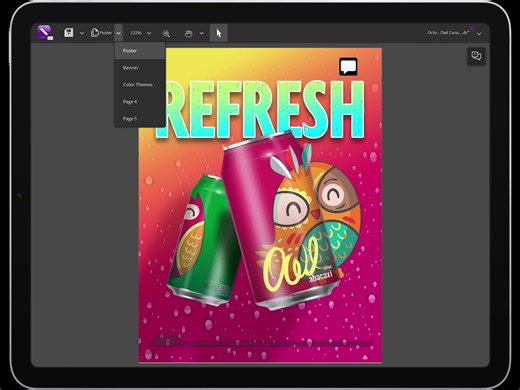This screenshot has height=390, width=520.
Task: Open the zoom level dropdown chevron
Action: (149, 33)
